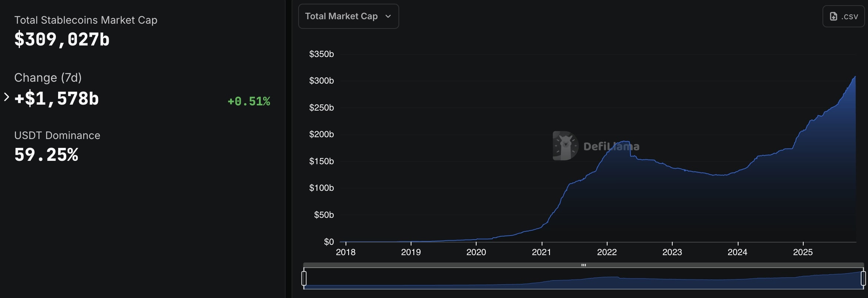Click the 2021 x-axis label
Viewport: 868px width, 298px height.
tap(541, 252)
